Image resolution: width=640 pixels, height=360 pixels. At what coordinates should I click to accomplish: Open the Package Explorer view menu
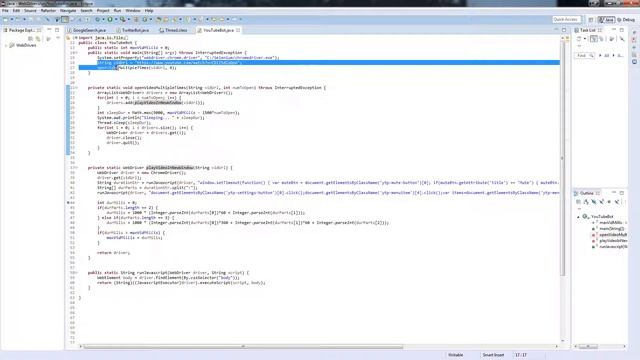(x=58, y=38)
